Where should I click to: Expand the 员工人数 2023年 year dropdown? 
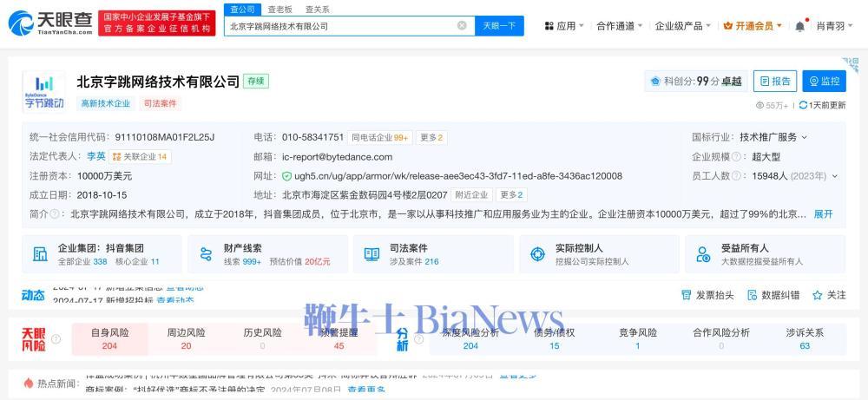point(835,176)
